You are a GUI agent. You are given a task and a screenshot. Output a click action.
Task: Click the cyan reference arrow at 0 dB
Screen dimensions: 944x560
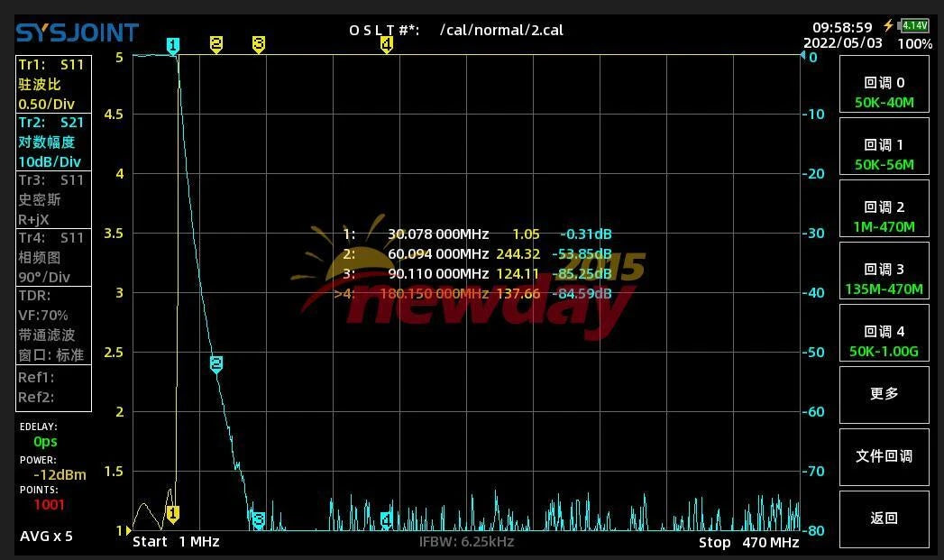point(803,55)
